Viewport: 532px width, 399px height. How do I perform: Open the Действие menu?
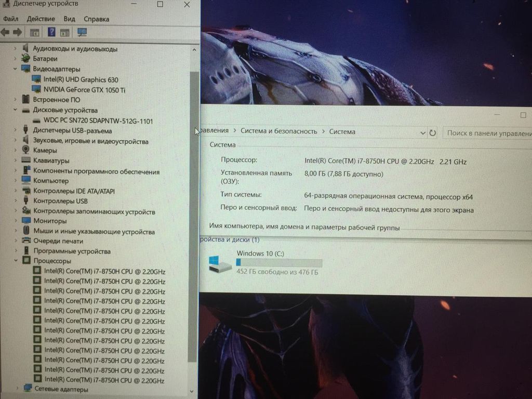[x=41, y=19]
